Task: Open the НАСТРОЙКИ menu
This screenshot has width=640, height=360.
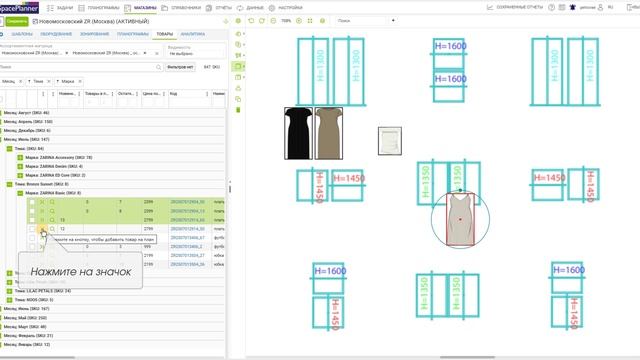Action: tap(286, 8)
